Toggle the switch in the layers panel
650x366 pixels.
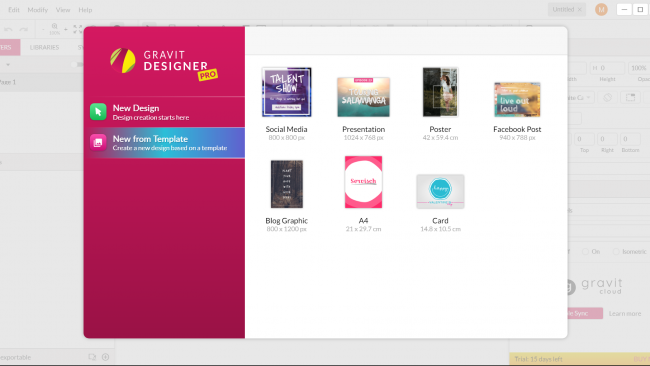click(77, 65)
